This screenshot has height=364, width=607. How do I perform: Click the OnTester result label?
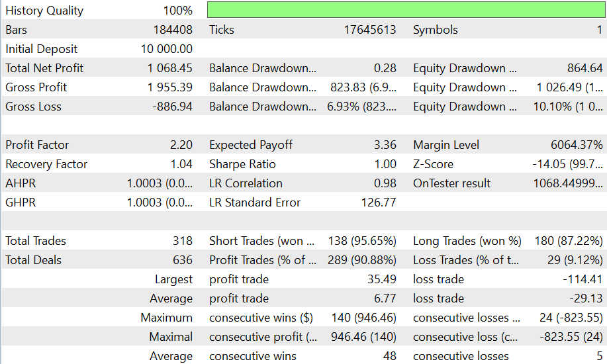coord(451,183)
